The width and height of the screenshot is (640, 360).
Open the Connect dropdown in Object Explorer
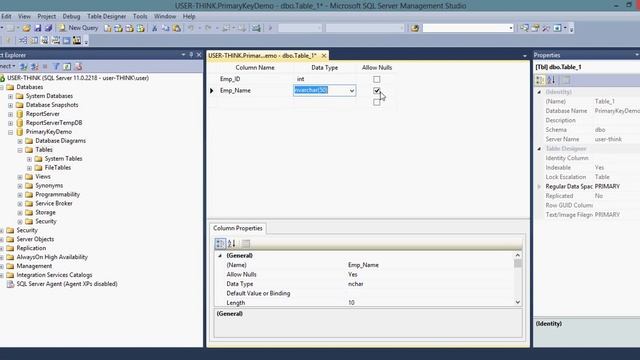click(x=7, y=66)
